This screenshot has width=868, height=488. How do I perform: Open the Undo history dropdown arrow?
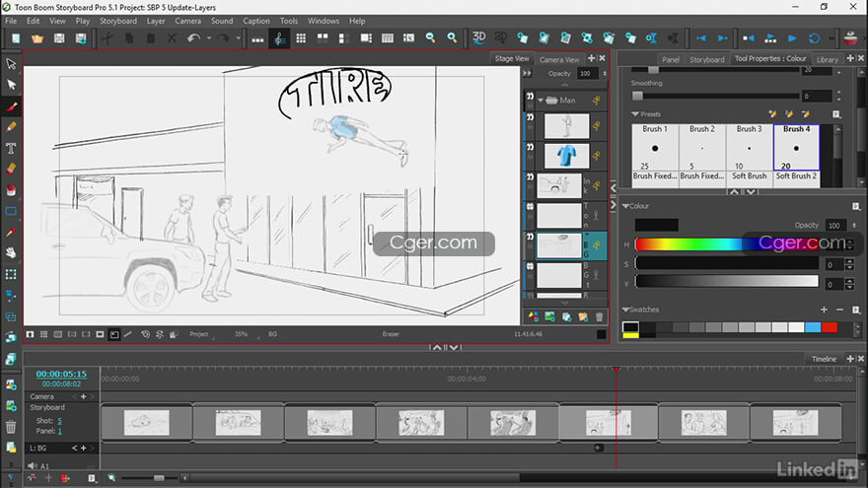pos(209,38)
